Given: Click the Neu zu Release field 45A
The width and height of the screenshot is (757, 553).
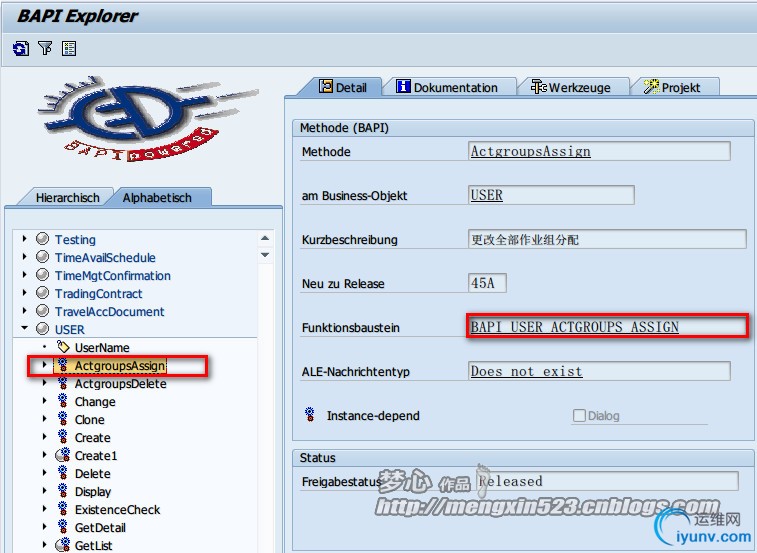Looking at the screenshot, I should point(487,283).
